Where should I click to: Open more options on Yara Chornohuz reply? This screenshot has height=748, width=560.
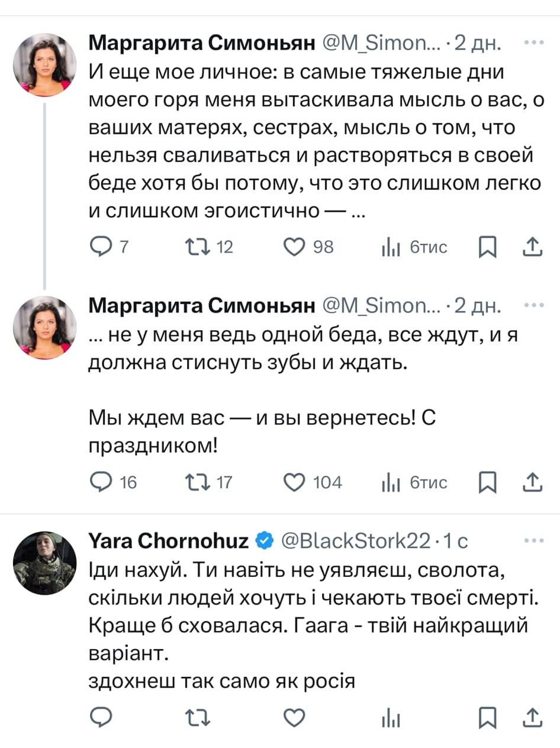(x=533, y=540)
